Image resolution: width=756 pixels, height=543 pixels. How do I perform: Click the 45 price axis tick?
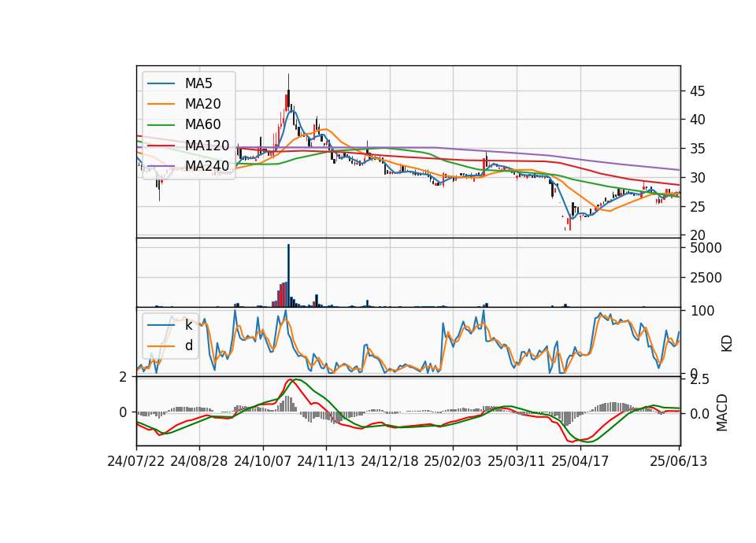(698, 91)
